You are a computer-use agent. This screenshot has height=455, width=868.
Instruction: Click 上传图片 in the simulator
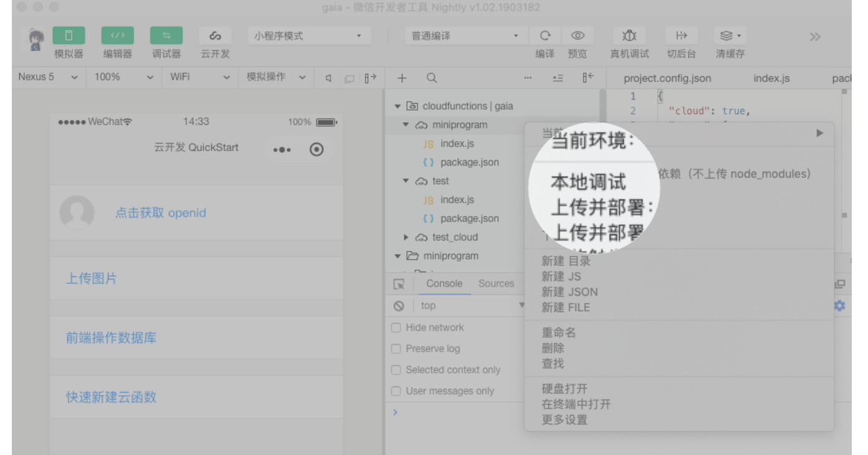point(92,278)
